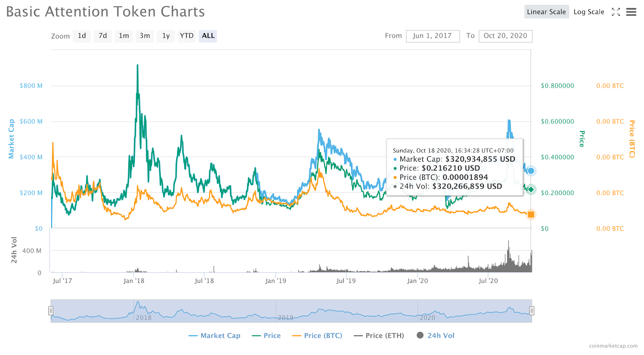Set zoom range to 1d
Image resolution: width=644 pixels, height=355 pixels.
[x=82, y=36]
